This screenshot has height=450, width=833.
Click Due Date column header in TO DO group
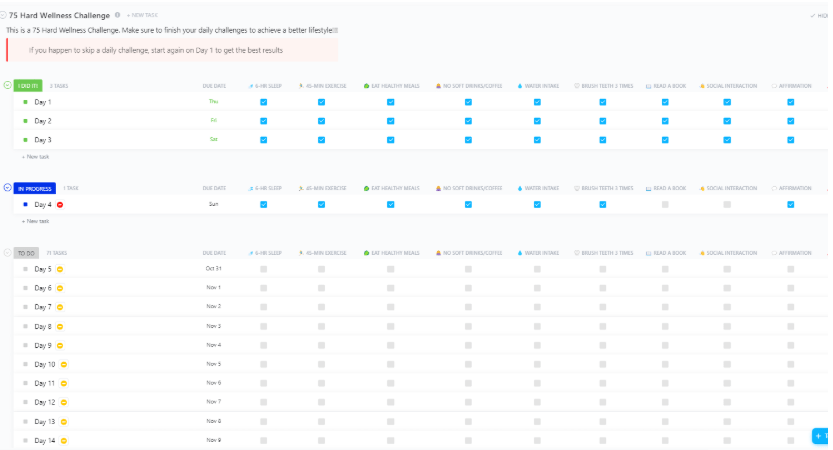tap(214, 253)
